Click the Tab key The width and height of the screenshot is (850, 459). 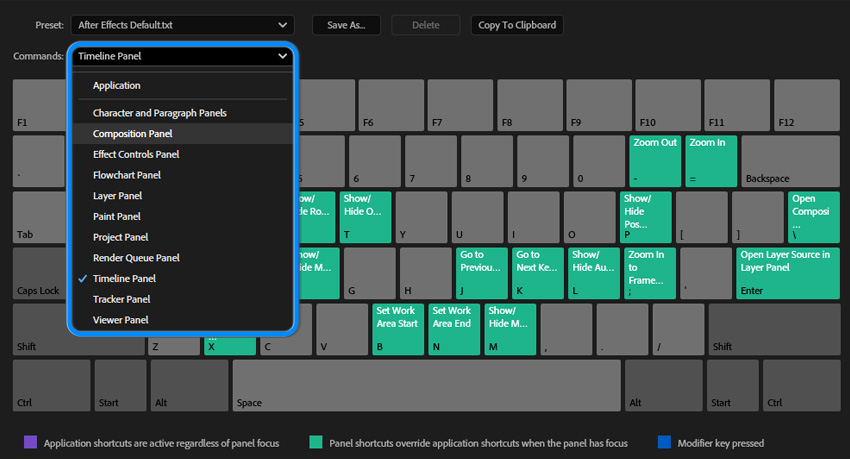click(x=39, y=217)
